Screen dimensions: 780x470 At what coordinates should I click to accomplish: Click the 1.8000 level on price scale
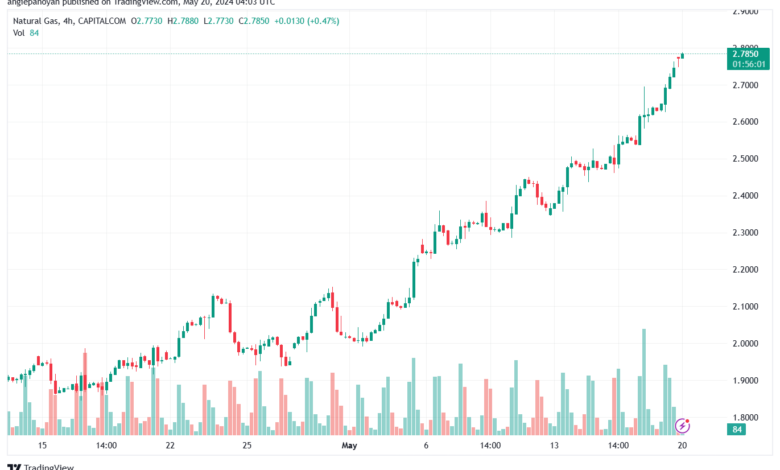point(745,417)
